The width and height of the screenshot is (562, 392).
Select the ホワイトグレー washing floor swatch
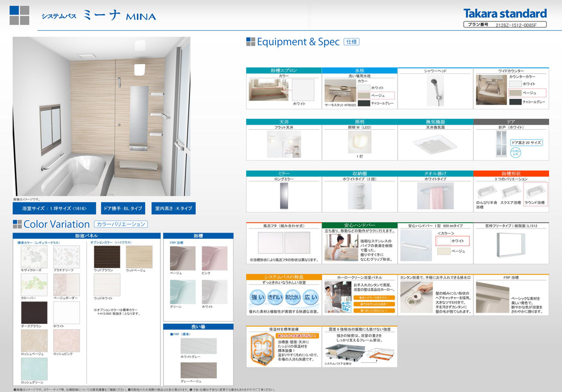(199, 346)
